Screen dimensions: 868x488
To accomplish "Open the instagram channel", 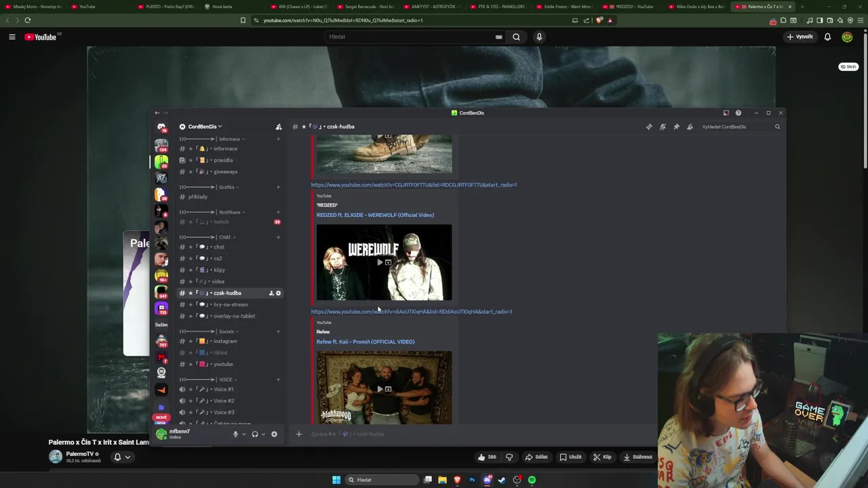I will click(x=231, y=341).
